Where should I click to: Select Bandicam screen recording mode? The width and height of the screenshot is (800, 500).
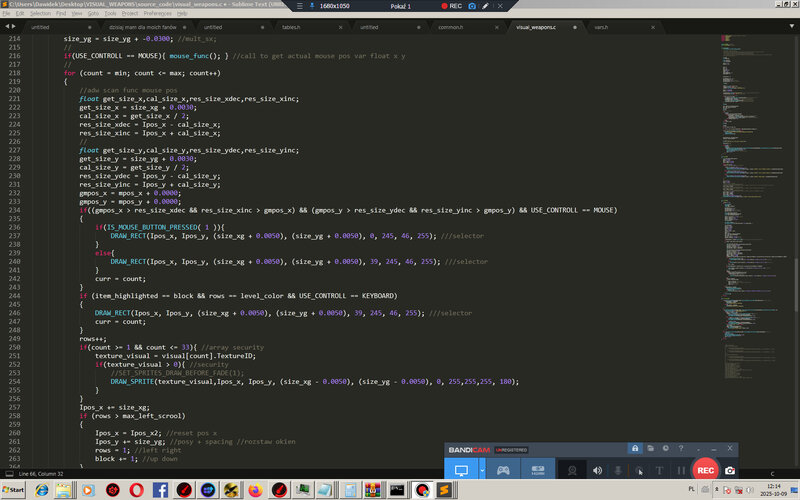(461, 470)
